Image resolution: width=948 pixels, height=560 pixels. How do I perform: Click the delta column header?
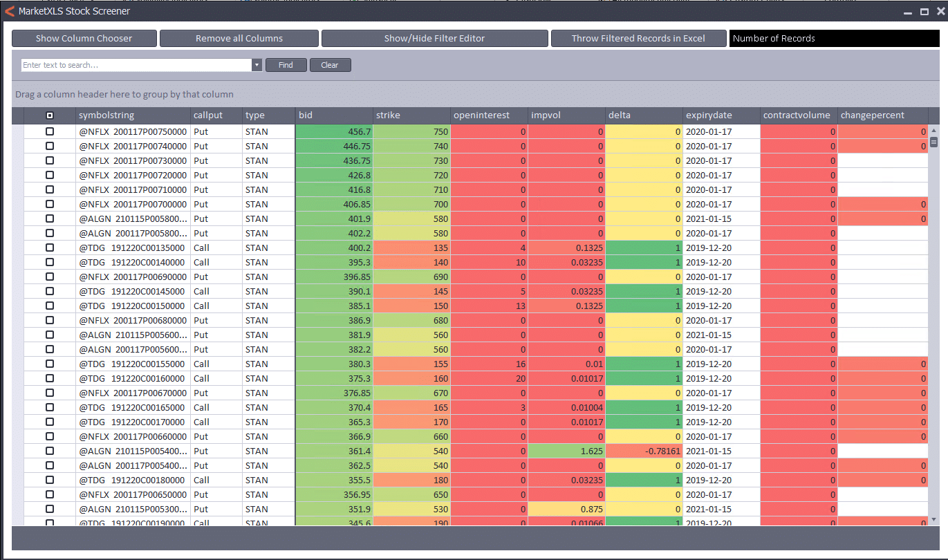click(644, 115)
